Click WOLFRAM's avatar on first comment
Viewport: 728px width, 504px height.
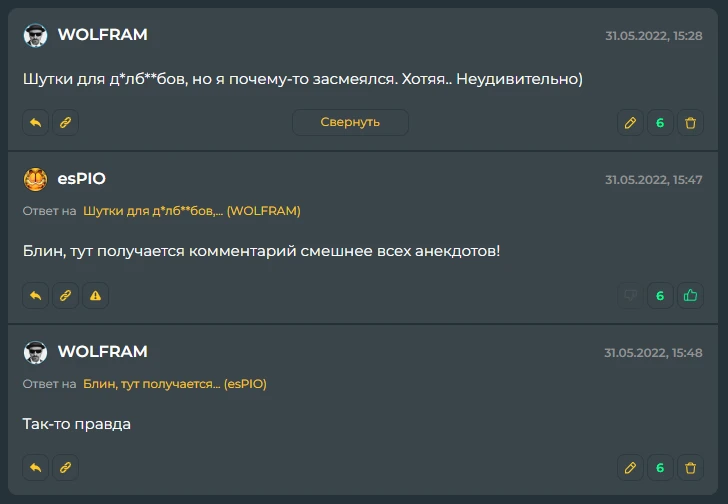coord(35,35)
